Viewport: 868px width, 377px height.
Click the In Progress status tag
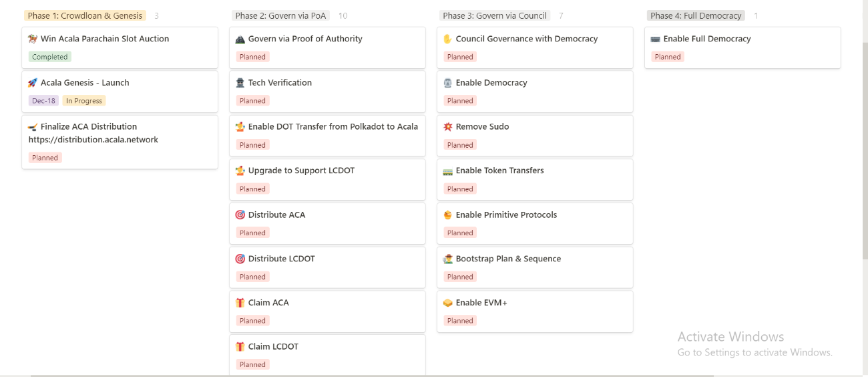coord(84,101)
